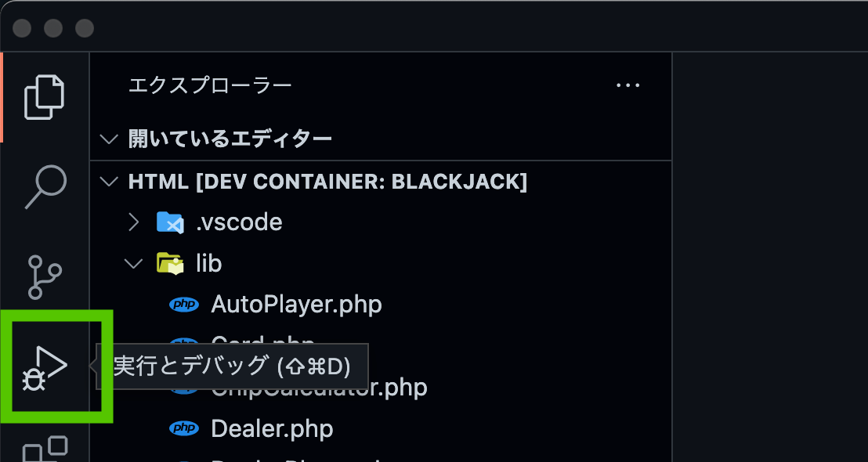Image resolution: width=868 pixels, height=462 pixels.
Task: Collapse the lib folder
Action: click(133, 263)
